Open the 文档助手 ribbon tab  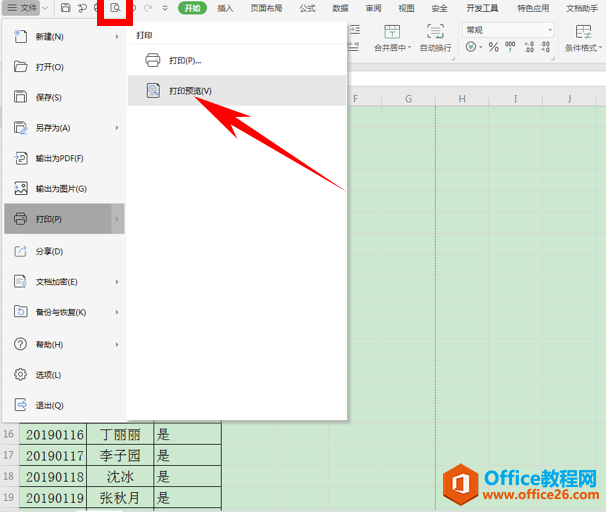pos(582,8)
